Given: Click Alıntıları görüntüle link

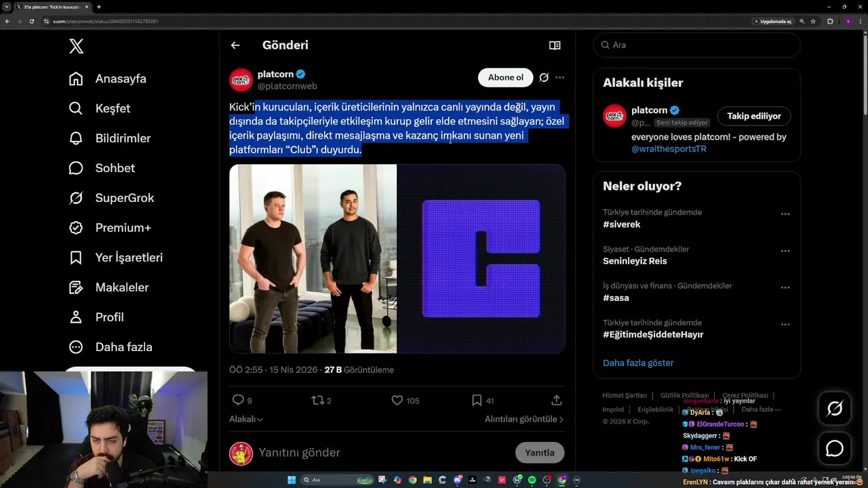Looking at the screenshot, I should tap(524, 420).
